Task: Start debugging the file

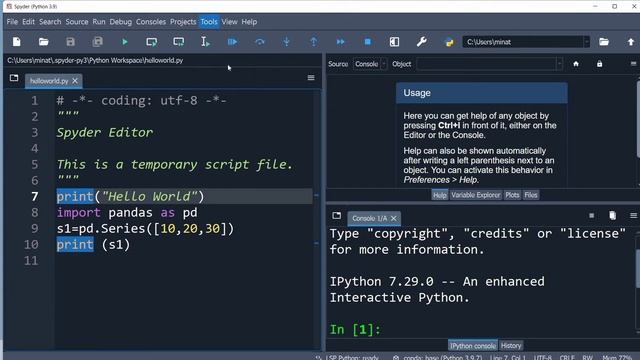Action: pos(232,42)
